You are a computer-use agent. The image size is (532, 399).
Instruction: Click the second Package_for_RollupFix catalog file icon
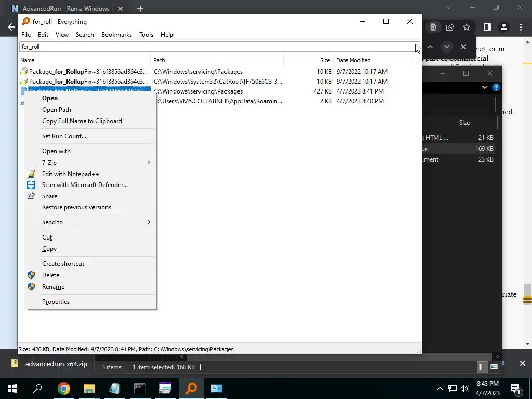click(x=24, y=82)
